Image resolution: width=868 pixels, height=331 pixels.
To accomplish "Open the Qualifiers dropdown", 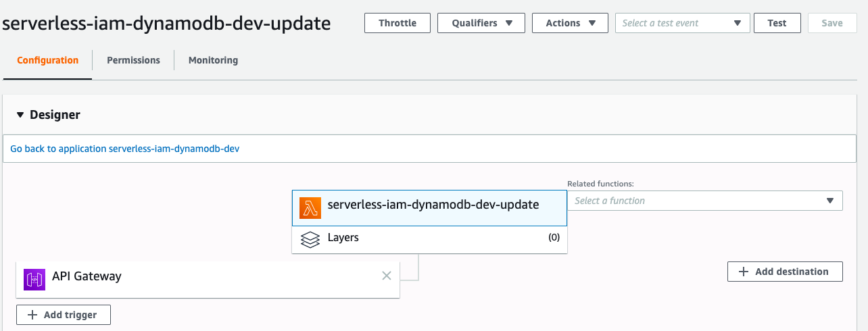I will click(x=481, y=23).
